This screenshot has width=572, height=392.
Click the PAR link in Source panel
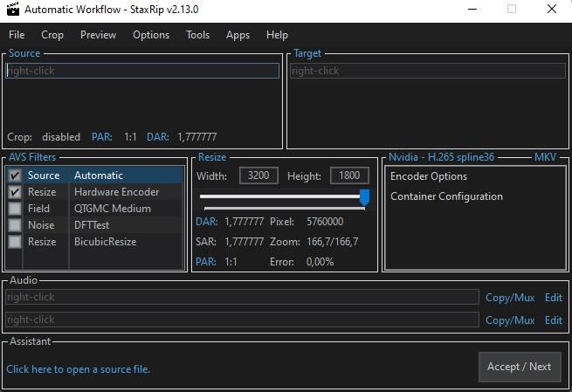point(102,137)
